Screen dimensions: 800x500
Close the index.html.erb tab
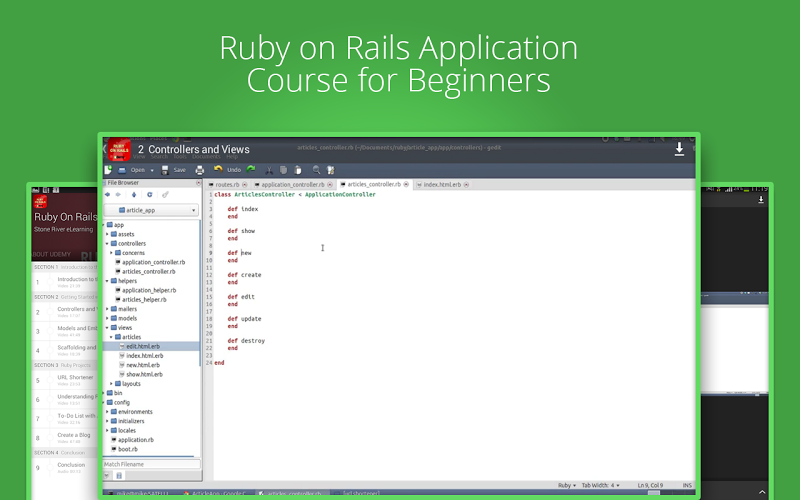466,185
